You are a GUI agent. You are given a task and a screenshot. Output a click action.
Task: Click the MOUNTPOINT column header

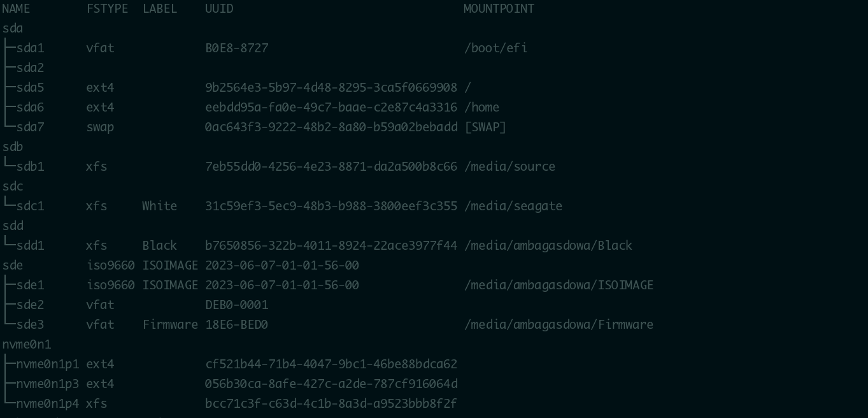coord(499,8)
